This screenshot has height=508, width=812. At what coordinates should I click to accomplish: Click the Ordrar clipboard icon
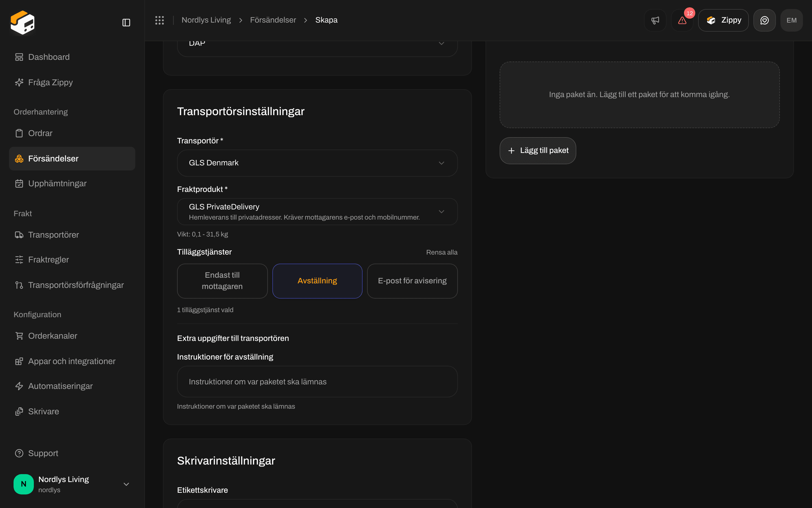pos(19,133)
